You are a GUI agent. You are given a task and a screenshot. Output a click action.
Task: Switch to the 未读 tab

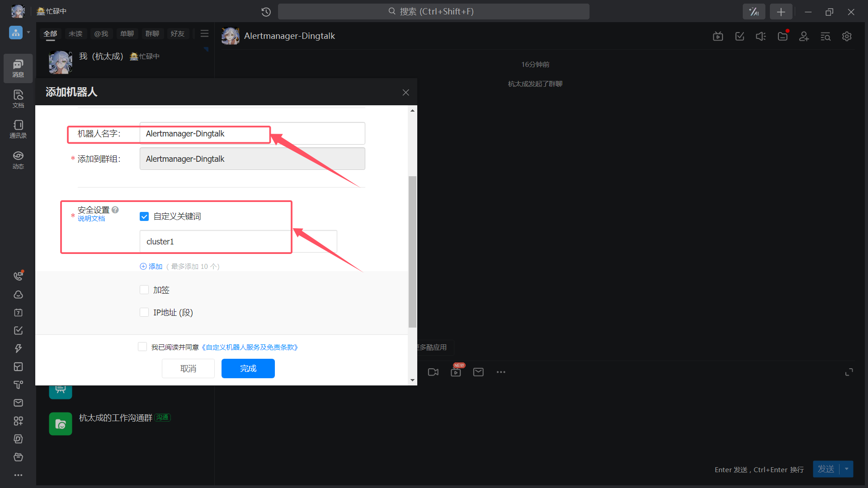(x=75, y=34)
